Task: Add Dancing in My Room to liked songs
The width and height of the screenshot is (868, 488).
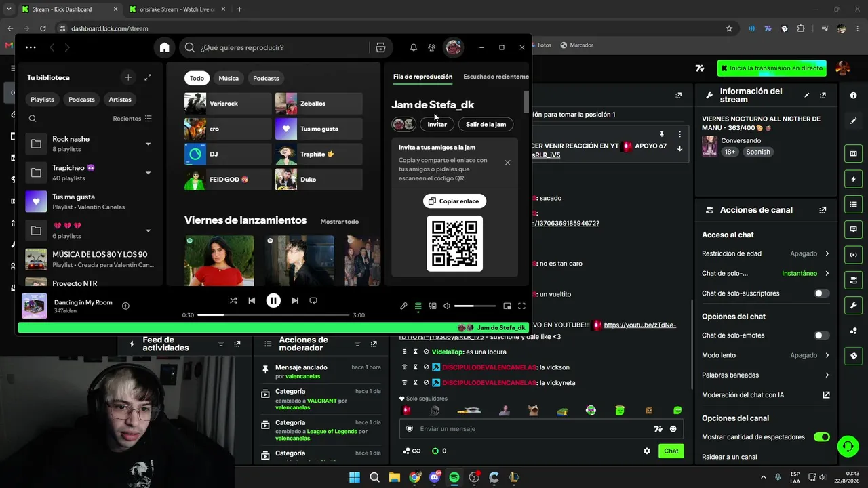Action: [x=125, y=306]
